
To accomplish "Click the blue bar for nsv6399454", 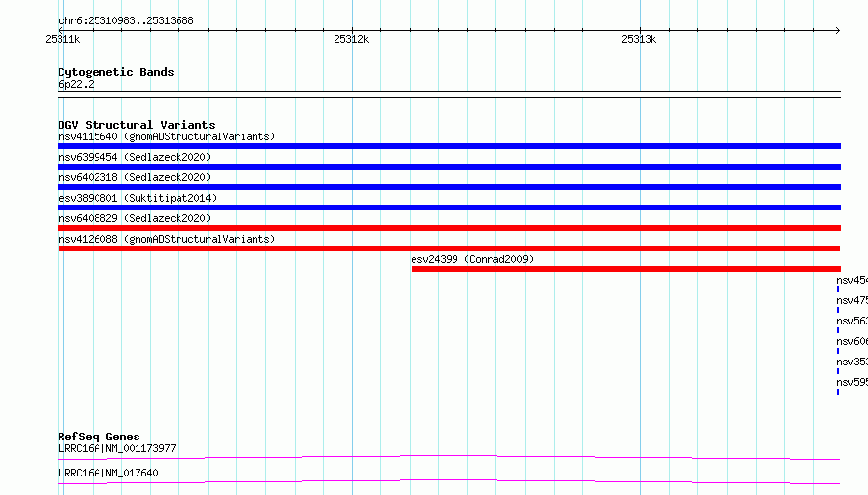I will pyautogui.click(x=449, y=167).
